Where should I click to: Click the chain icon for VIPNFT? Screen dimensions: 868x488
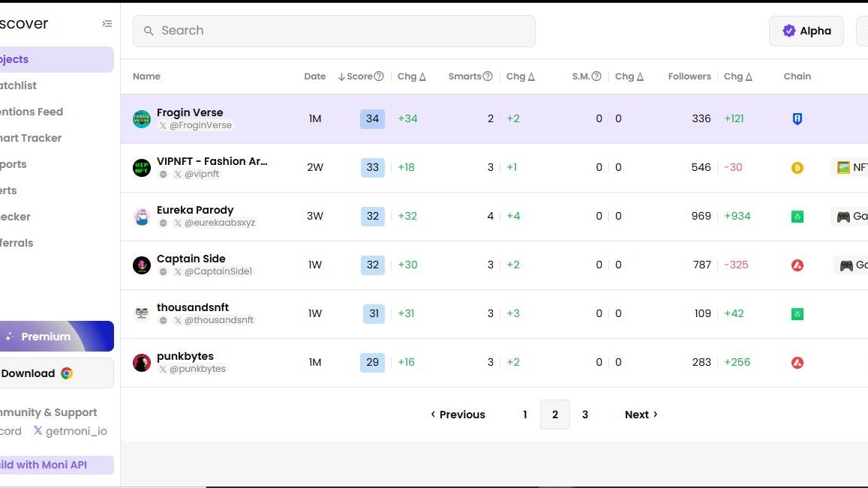click(797, 168)
